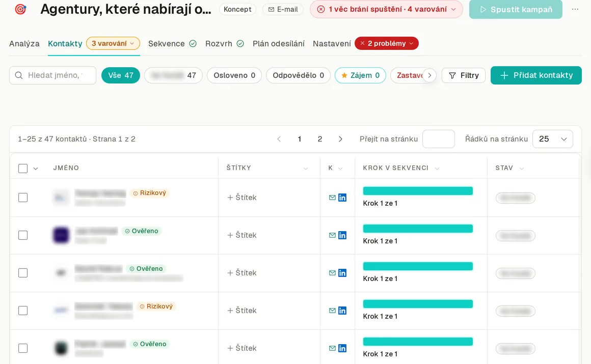Click Štítek add button in first row
This screenshot has height=364, width=591.
[241, 198]
